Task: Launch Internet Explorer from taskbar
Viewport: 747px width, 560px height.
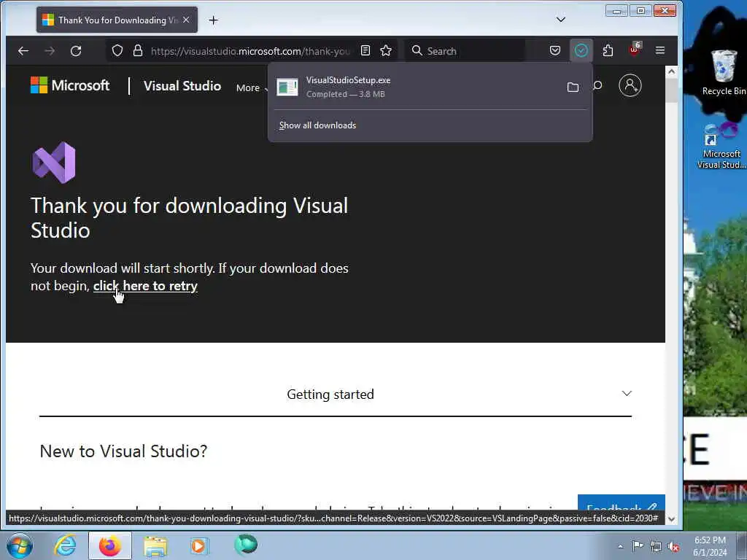Action: click(65, 545)
